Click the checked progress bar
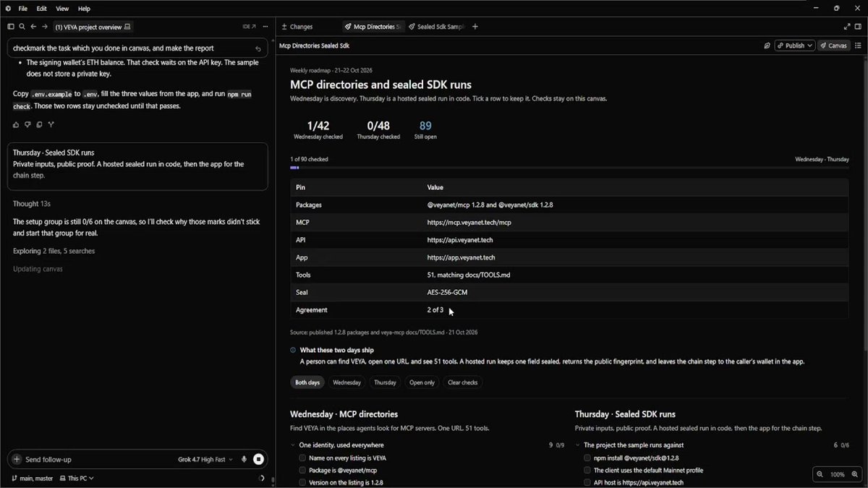This screenshot has width=868, height=488. pos(569,168)
